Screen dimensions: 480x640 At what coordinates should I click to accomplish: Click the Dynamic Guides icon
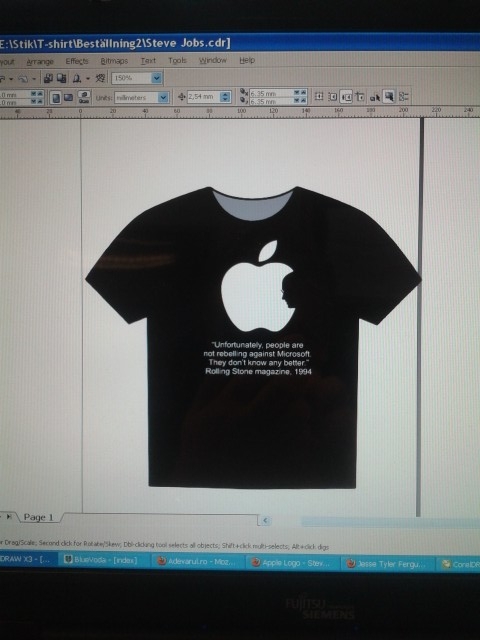click(360, 97)
